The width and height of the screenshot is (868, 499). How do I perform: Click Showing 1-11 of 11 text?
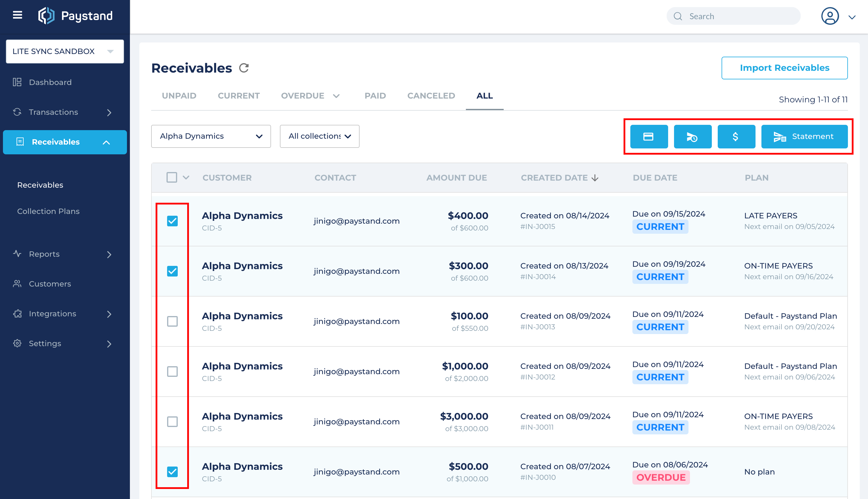coord(813,99)
